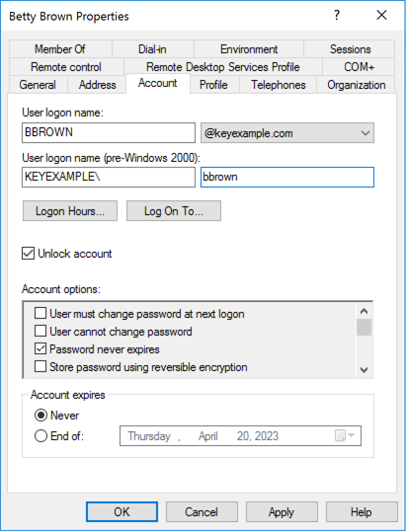Click the account options scroll up arrow
The height and width of the screenshot is (532, 406).
pos(364,311)
